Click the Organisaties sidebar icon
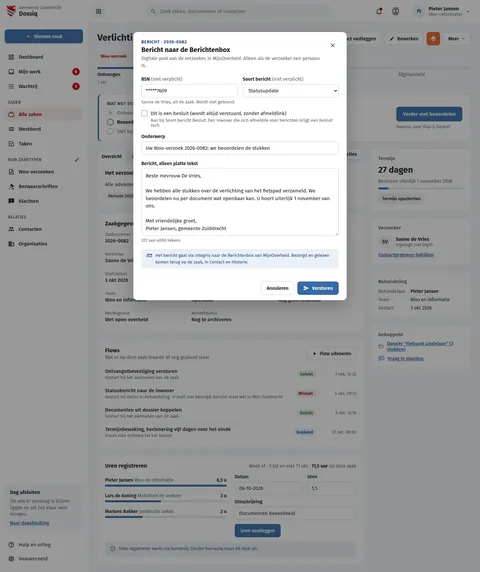The width and height of the screenshot is (480, 572). coord(11,244)
